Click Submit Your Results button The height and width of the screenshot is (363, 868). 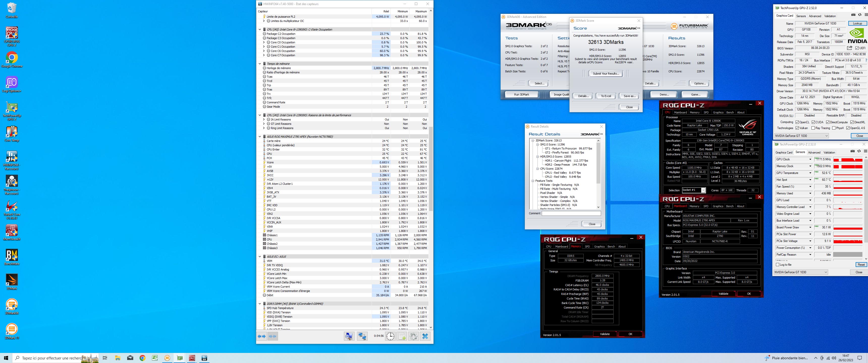coord(606,73)
